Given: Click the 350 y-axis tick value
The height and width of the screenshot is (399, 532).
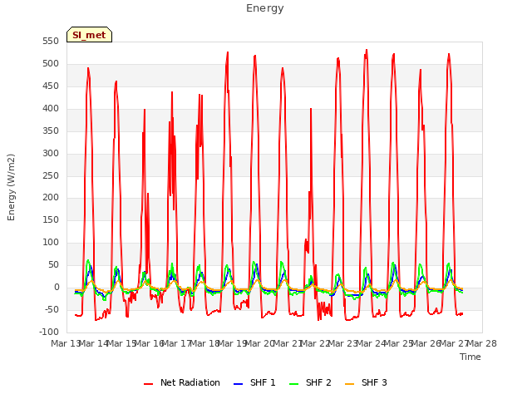Looking at the screenshot, I should tap(51, 131).
